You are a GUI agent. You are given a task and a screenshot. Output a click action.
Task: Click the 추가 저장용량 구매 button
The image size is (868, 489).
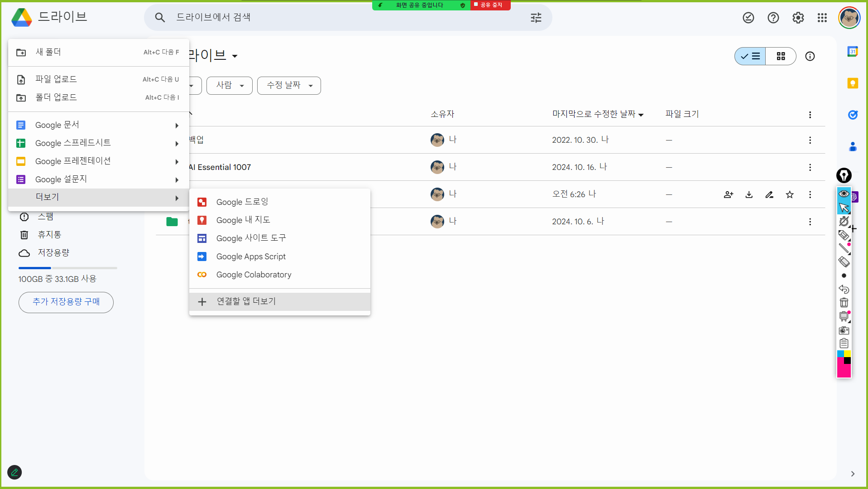tap(66, 302)
